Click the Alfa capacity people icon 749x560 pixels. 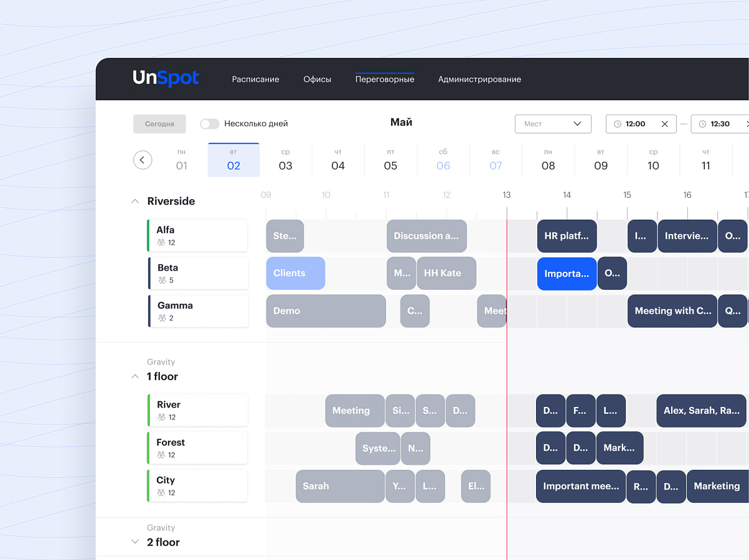161,243
